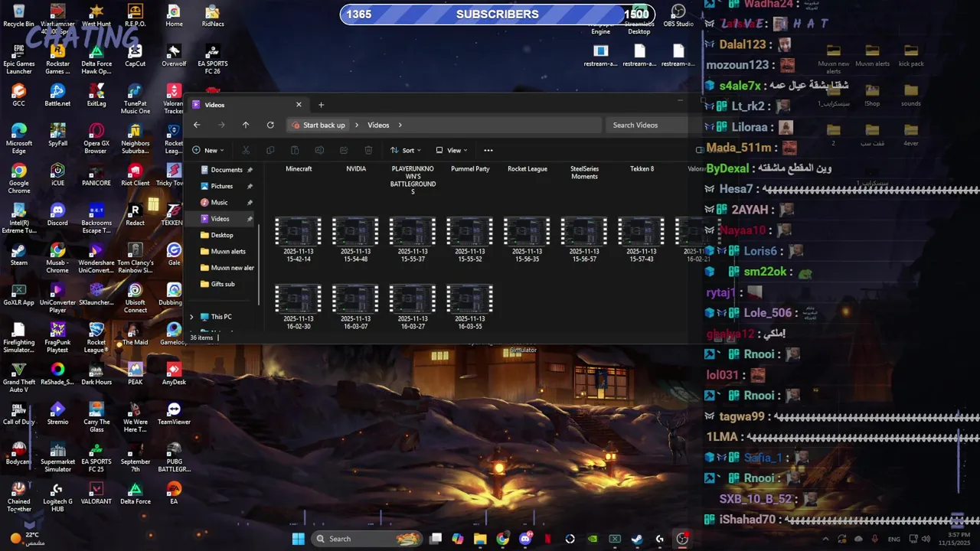The image size is (980, 551).
Task: Select video thumbnail 2025-11-13 15-42-14
Action: click(x=299, y=232)
